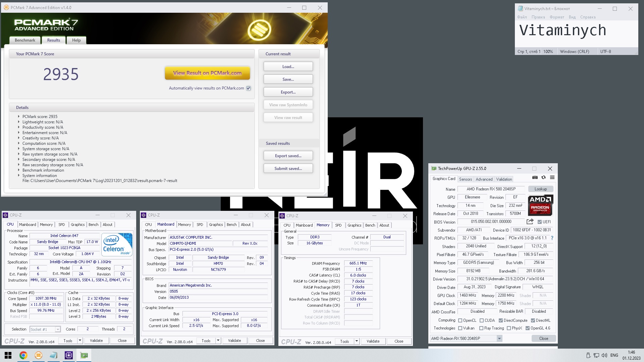644x362 pixels.
Task: Click the ENG language indicator in taskbar
Action: click(614, 355)
